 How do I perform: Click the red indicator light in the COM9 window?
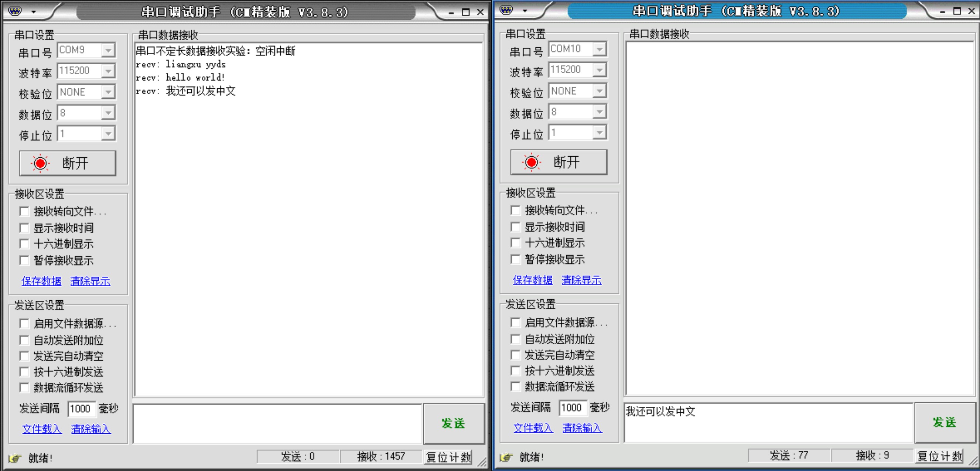[x=40, y=163]
